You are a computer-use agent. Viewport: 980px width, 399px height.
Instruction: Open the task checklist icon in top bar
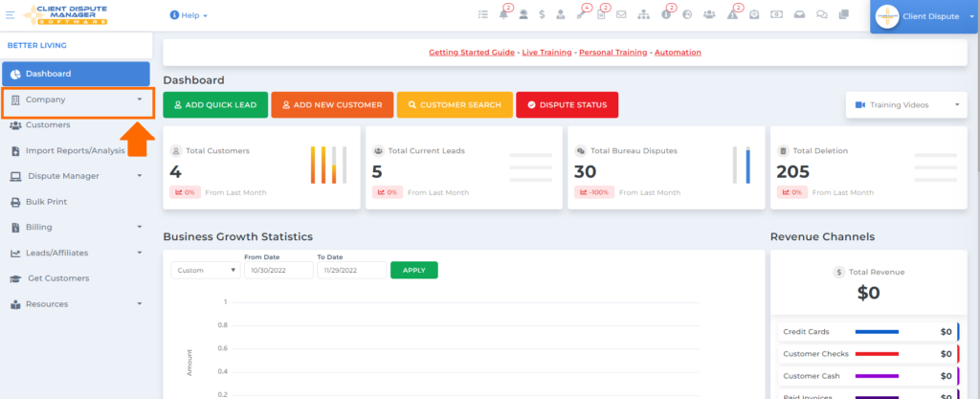pyautogui.click(x=482, y=15)
